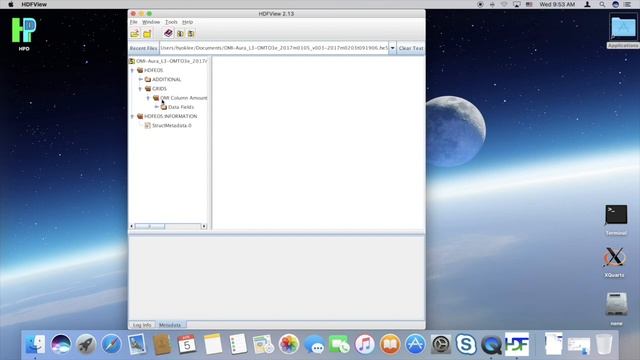Open the Help menu in HDFView
Image resolution: width=640 pixels, height=360 pixels.
187,22
